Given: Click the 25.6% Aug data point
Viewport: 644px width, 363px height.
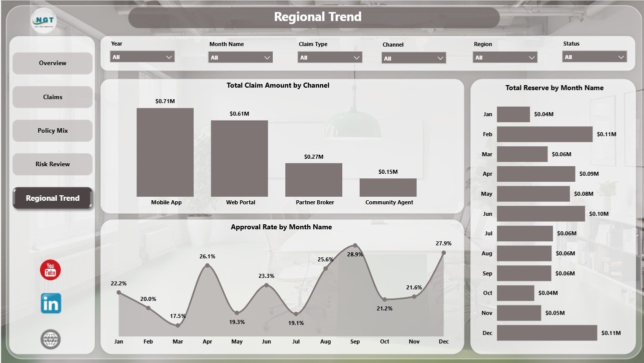Looking at the screenshot, I should coord(325,268).
